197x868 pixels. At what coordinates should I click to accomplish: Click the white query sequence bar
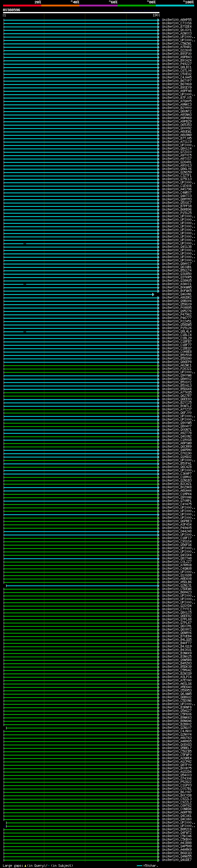pyautogui.click(x=81, y=12)
